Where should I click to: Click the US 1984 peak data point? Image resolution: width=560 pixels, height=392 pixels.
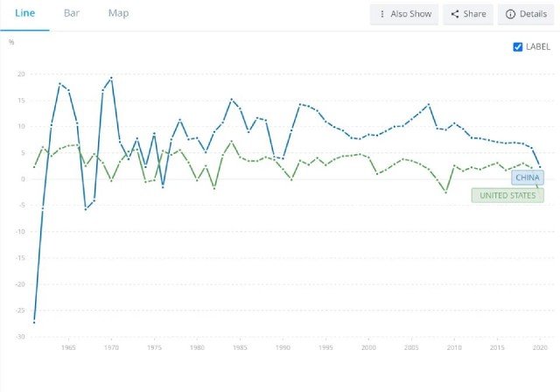[231, 142]
